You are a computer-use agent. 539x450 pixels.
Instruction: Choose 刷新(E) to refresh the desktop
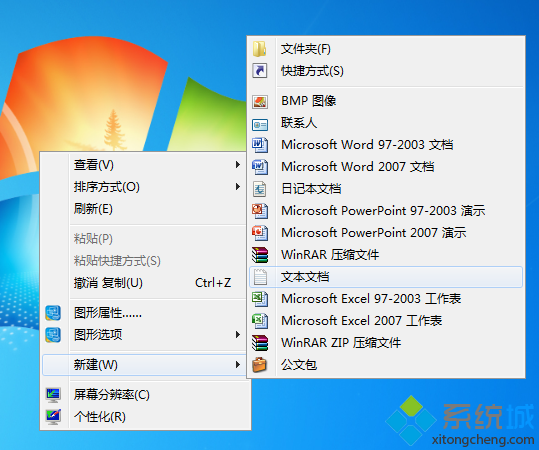[144, 209]
